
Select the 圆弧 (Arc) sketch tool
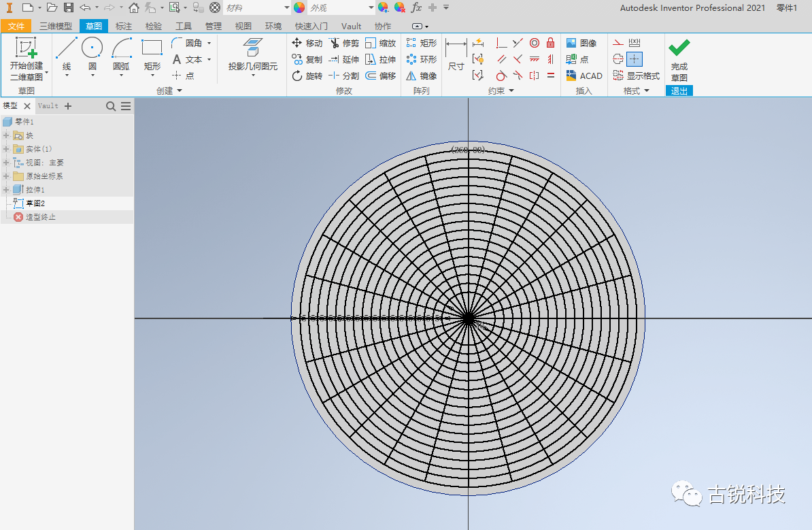tap(121, 54)
